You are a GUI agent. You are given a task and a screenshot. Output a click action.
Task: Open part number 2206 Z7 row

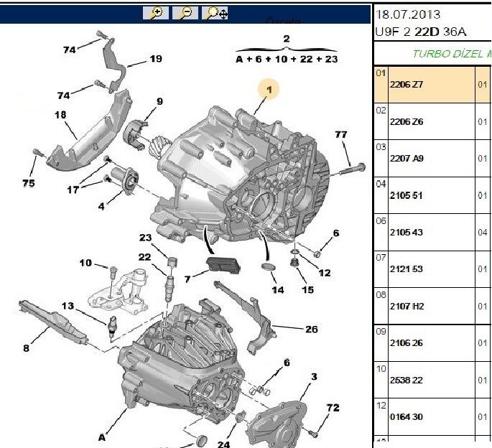point(407,85)
